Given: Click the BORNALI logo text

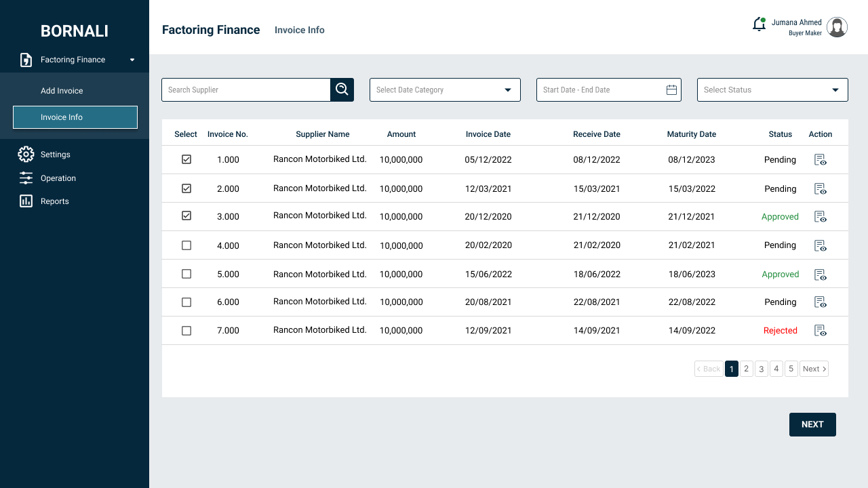Looking at the screenshot, I should click(75, 31).
